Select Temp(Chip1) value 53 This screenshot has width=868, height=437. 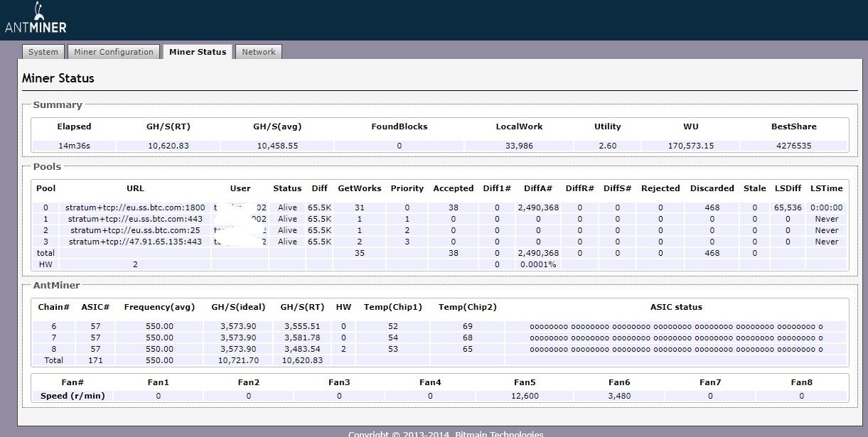(x=393, y=349)
